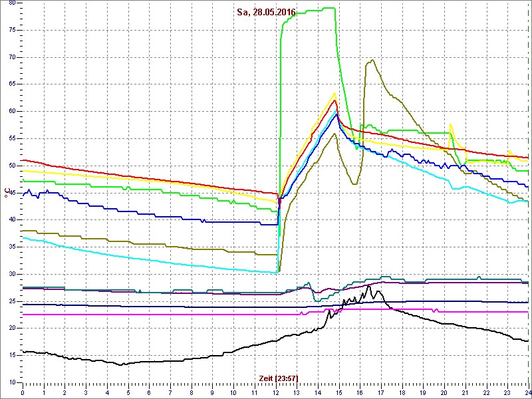The width and height of the screenshot is (532, 399).
Task: Select the 60 label on the temperature axis
Action: coord(11,112)
